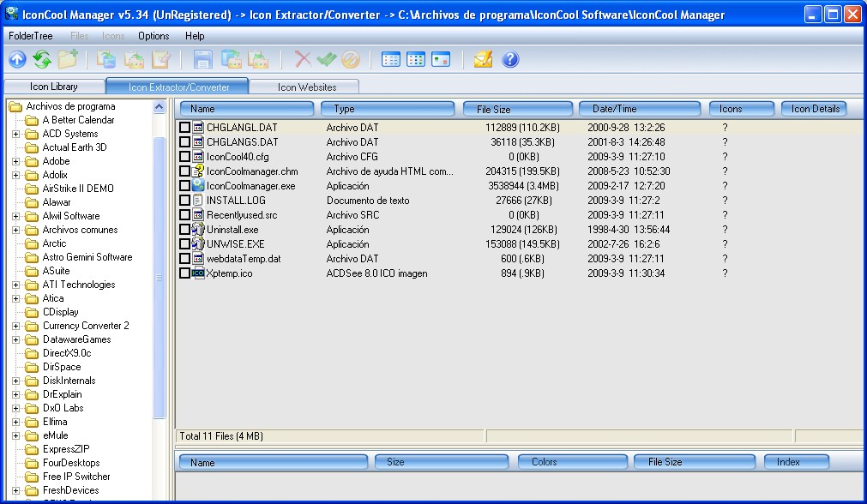Expand the Adobe tree node
Screen dimensions: 867x504
(16, 161)
